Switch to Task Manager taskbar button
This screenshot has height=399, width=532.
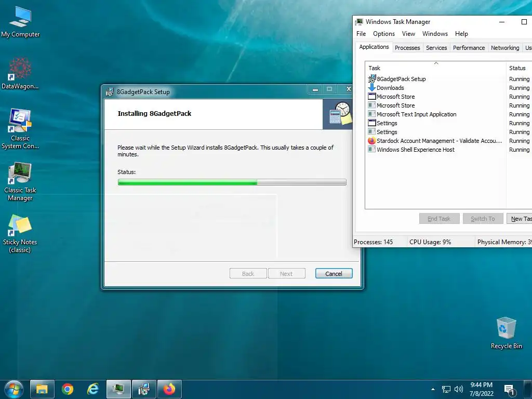(118, 389)
